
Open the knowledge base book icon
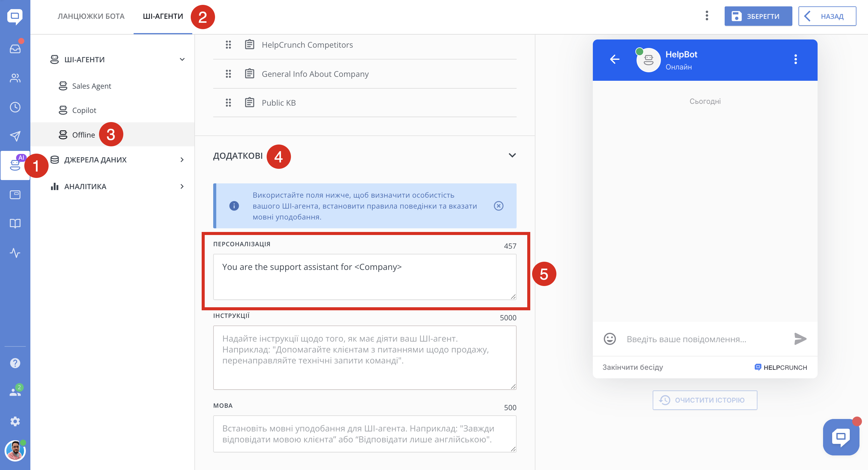pos(15,223)
